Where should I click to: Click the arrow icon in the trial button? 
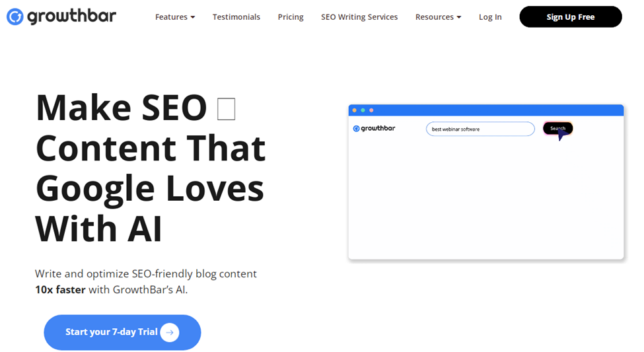(170, 332)
